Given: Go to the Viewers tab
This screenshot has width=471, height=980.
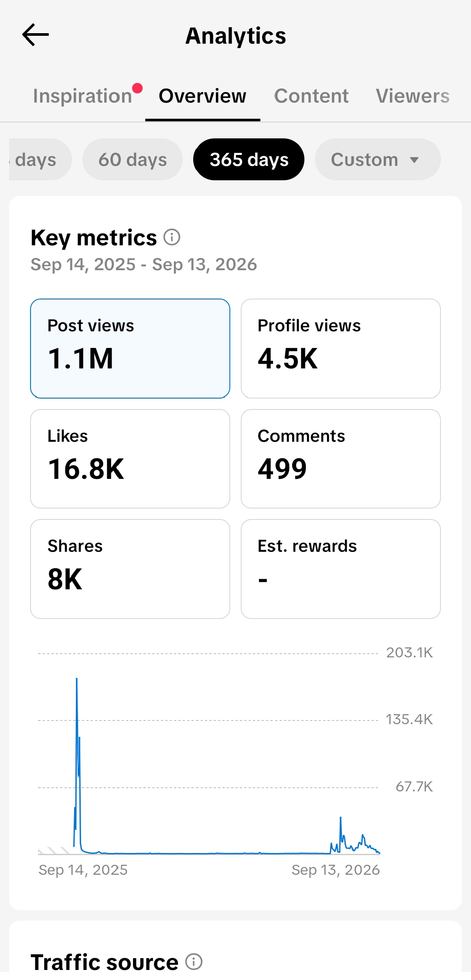Looking at the screenshot, I should 413,96.
